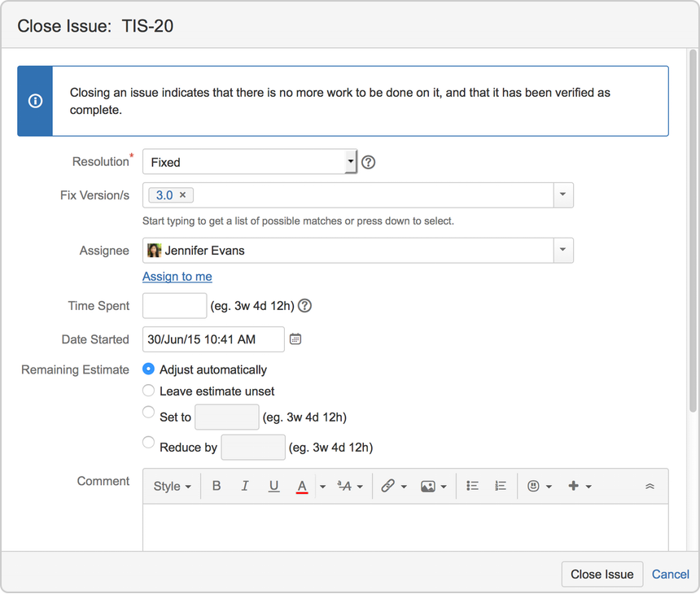Click the Resolution help question mark icon

[x=368, y=162]
